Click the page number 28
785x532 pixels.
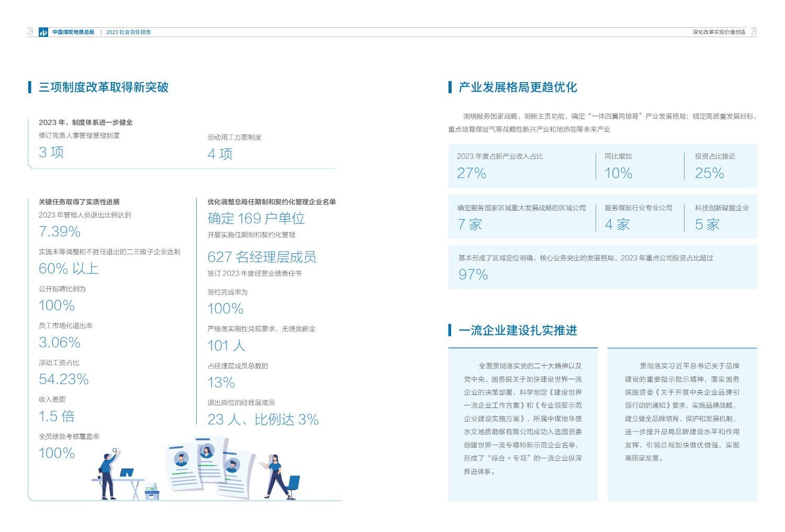(x=30, y=31)
